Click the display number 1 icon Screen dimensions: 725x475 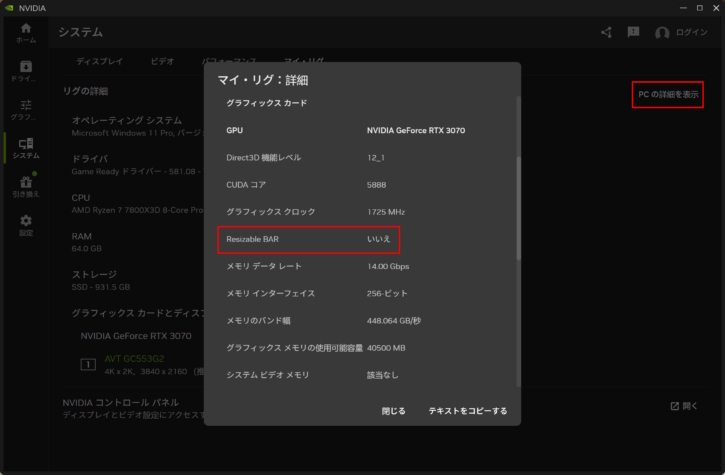click(x=88, y=363)
